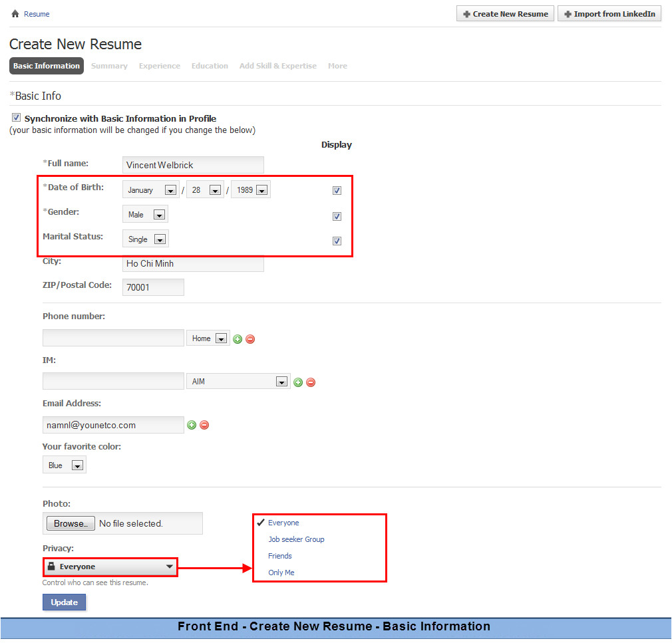Remove IM entry with red minus icon
Image resolution: width=672 pixels, height=643 pixels.
[311, 382]
